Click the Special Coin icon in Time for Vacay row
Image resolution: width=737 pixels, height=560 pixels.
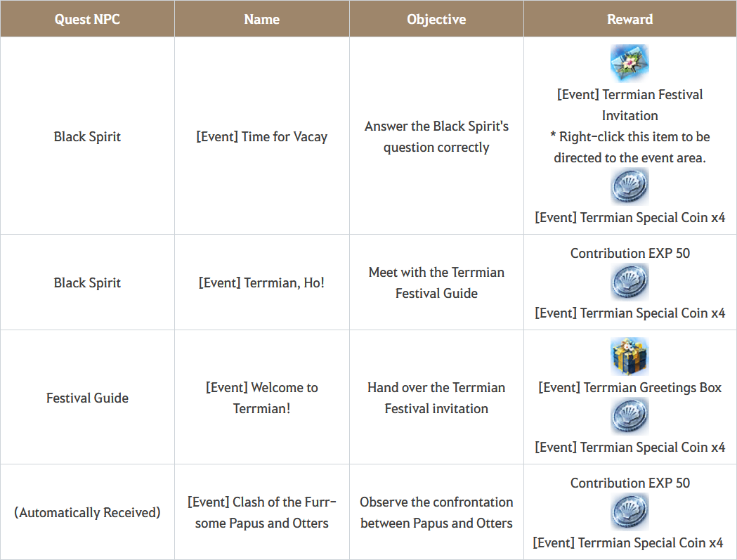click(630, 187)
